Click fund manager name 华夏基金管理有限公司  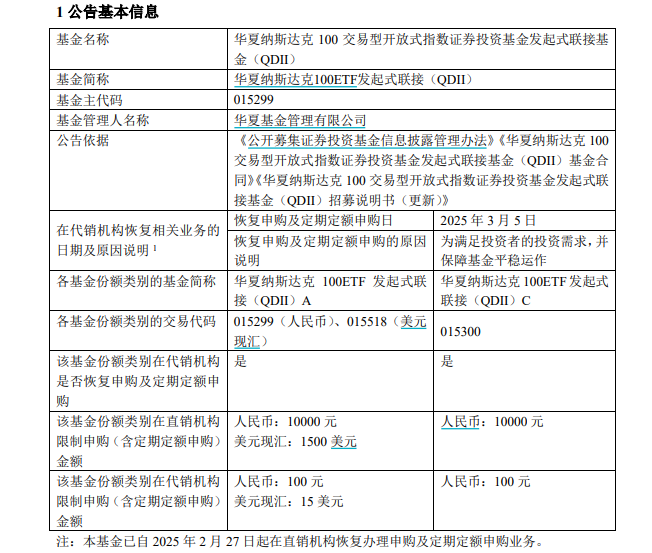point(300,120)
